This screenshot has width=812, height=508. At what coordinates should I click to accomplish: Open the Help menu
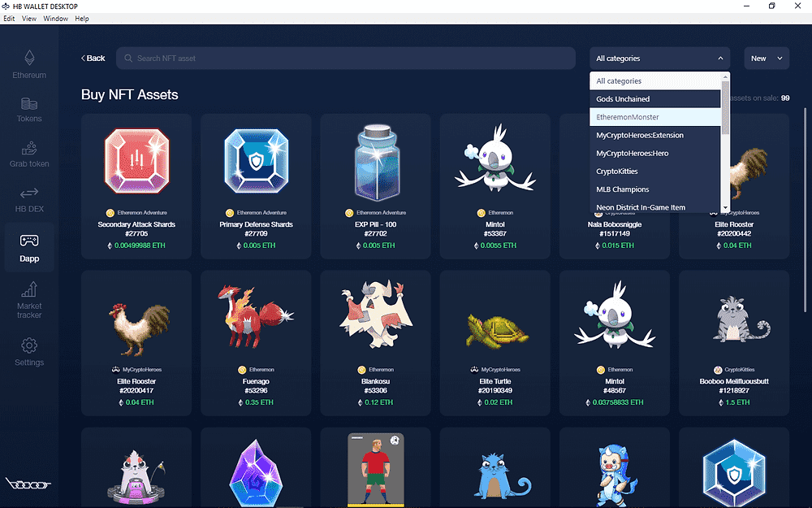(x=82, y=18)
